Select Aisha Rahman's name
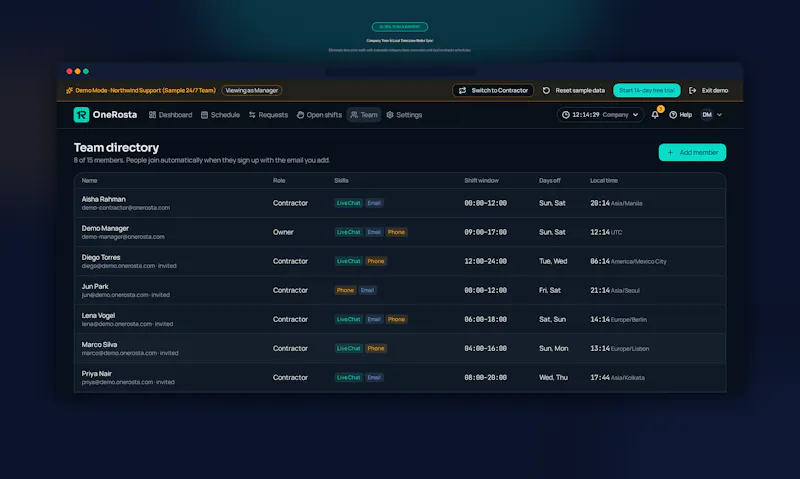 tap(104, 199)
